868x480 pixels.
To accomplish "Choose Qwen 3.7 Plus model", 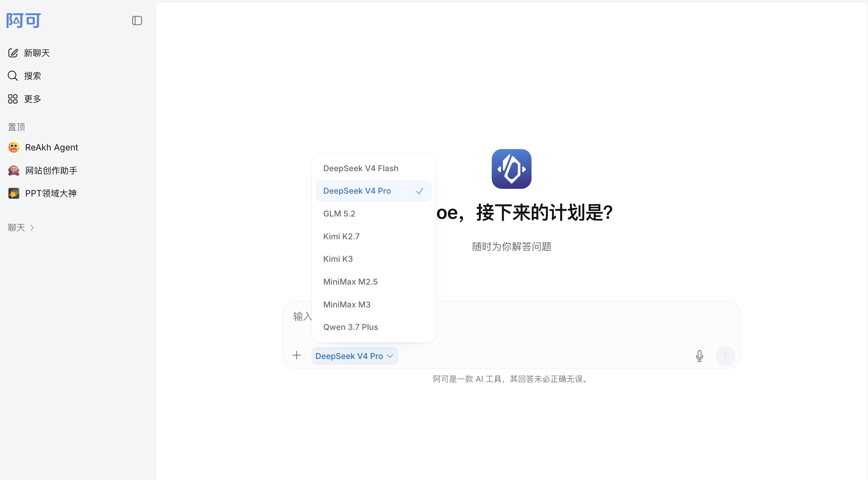I will pos(374,327).
